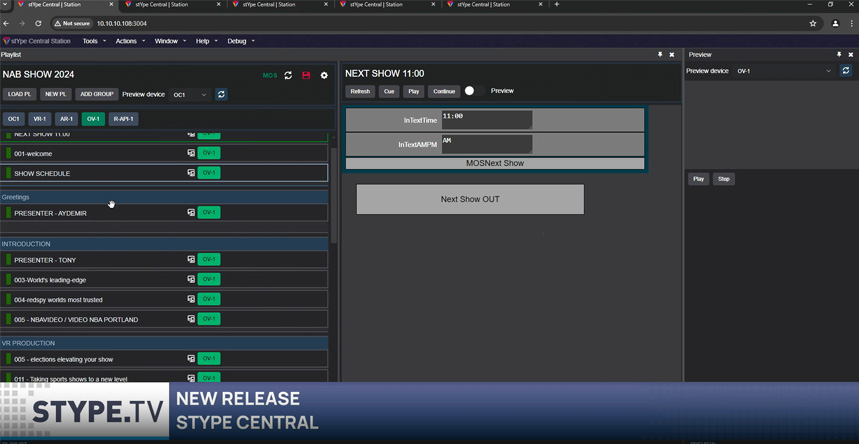Close the Playlist panel
This screenshot has height=444, width=859.
pos(672,55)
